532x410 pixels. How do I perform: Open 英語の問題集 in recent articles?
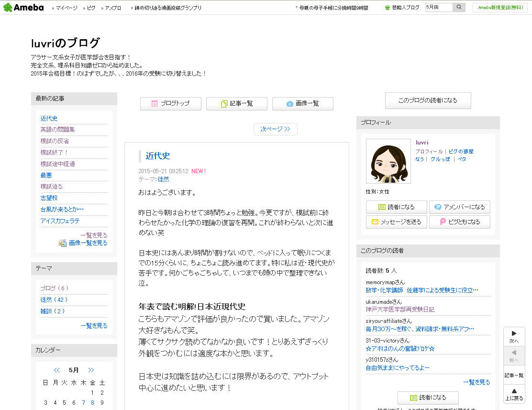click(58, 130)
